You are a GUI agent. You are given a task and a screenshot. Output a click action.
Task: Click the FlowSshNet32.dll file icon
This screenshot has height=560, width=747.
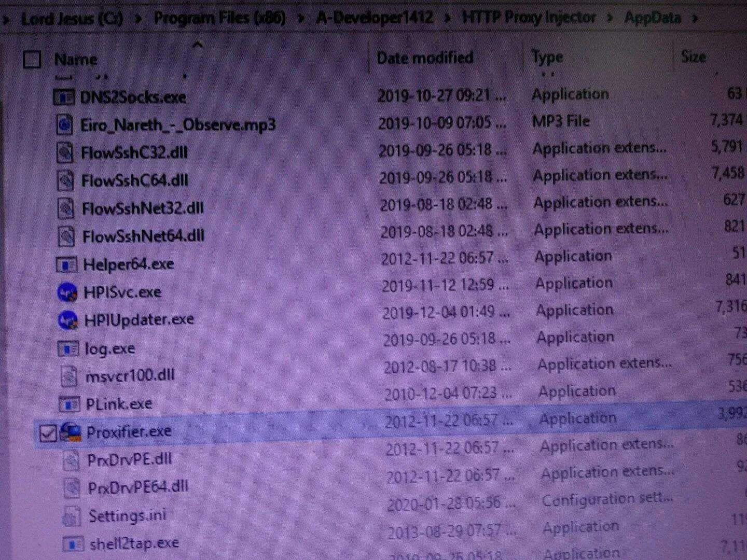click(66, 208)
